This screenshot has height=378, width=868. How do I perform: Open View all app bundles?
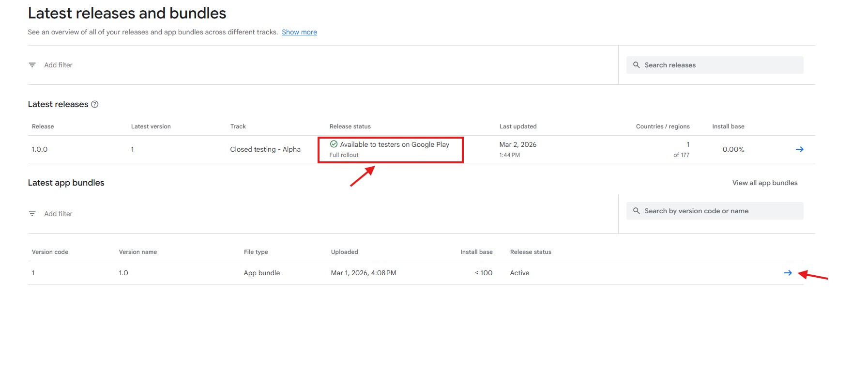point(764,183)
